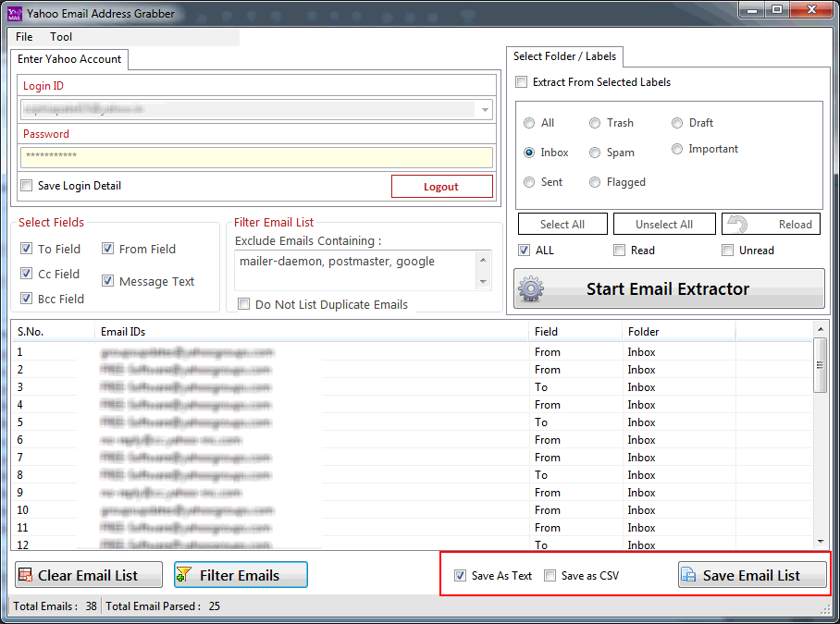Click the exclude box scroll up arrow
The width and height of the screenshot is (840, 624).
tap(483, 260)
